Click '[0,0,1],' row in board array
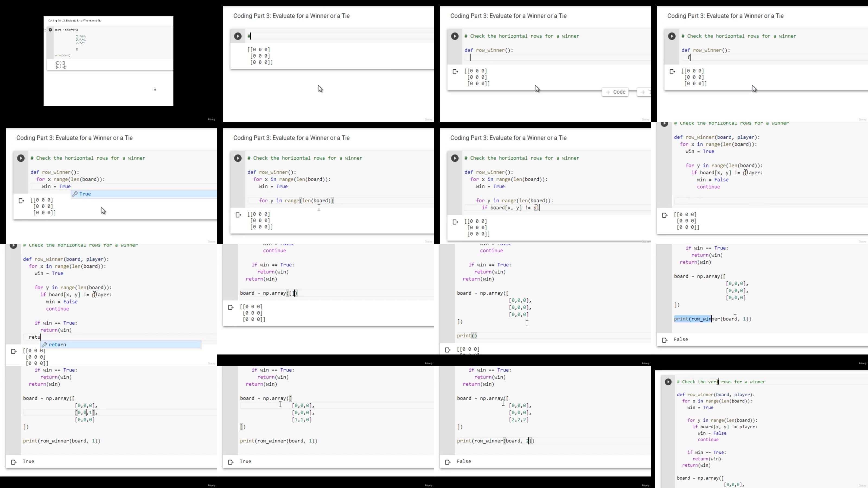868x488 pixels. (86, 413)
